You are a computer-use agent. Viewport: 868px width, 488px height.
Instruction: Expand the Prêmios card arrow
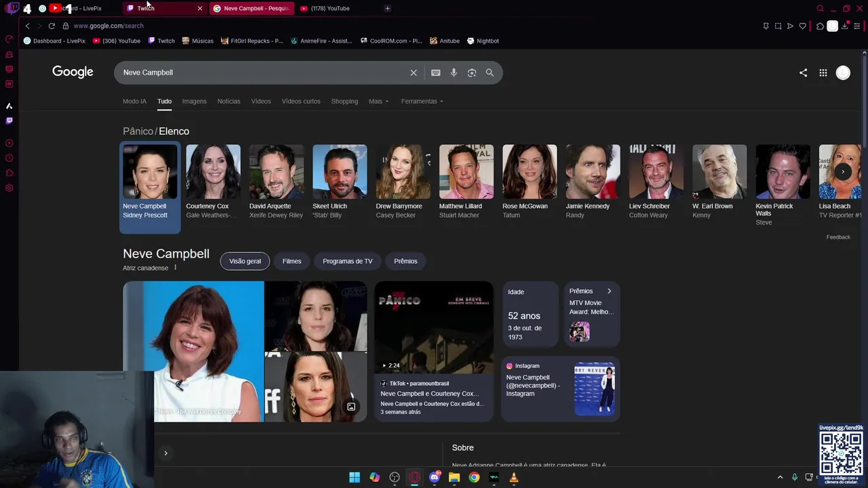pyautogui.click(x=609, y=291)
